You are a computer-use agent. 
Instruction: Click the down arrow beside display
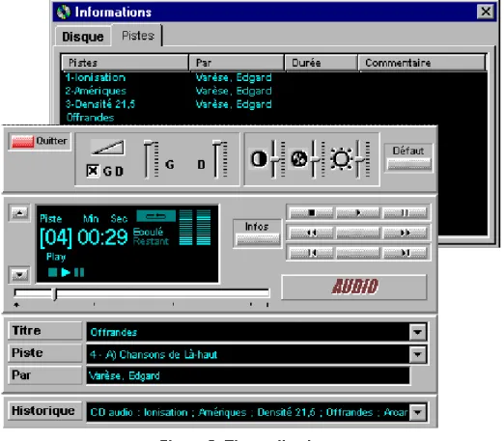pos(19,274)
